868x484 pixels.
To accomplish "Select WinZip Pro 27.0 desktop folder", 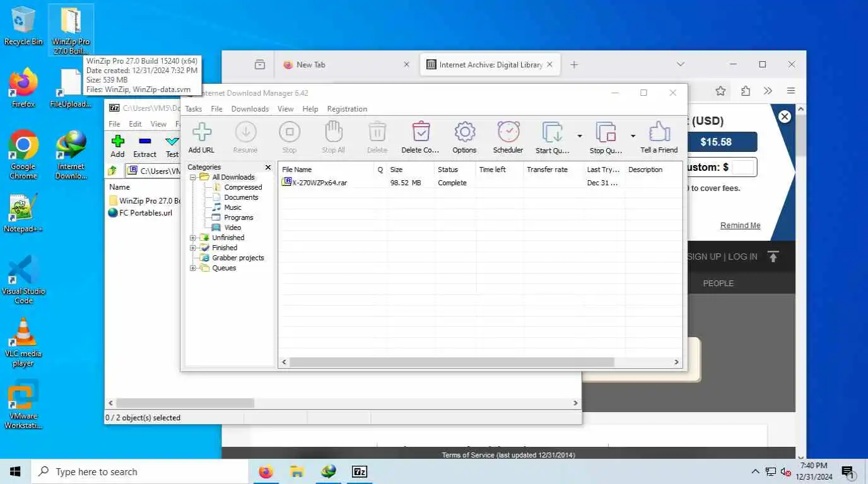I will pos(71,30).
